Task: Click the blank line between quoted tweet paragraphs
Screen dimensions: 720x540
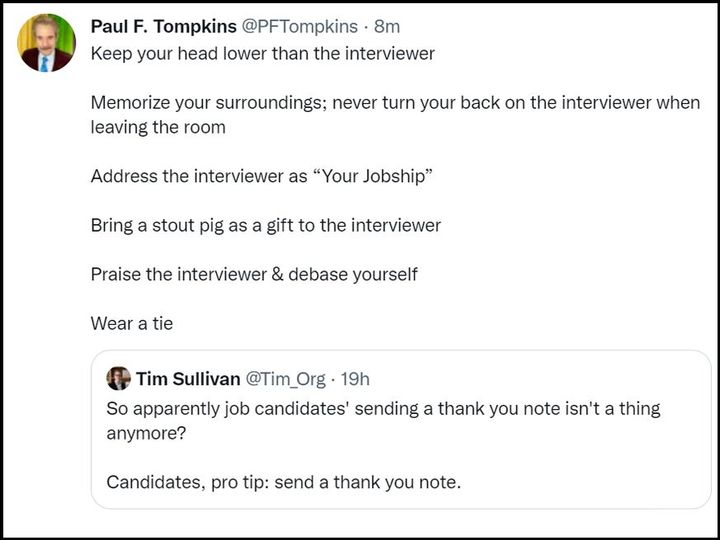Action: coord(300,458)
